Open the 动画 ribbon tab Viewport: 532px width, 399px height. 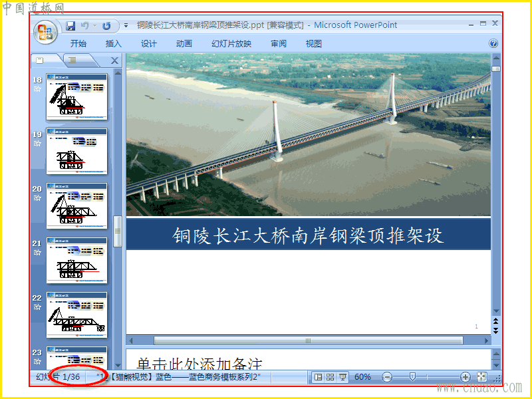184,43
